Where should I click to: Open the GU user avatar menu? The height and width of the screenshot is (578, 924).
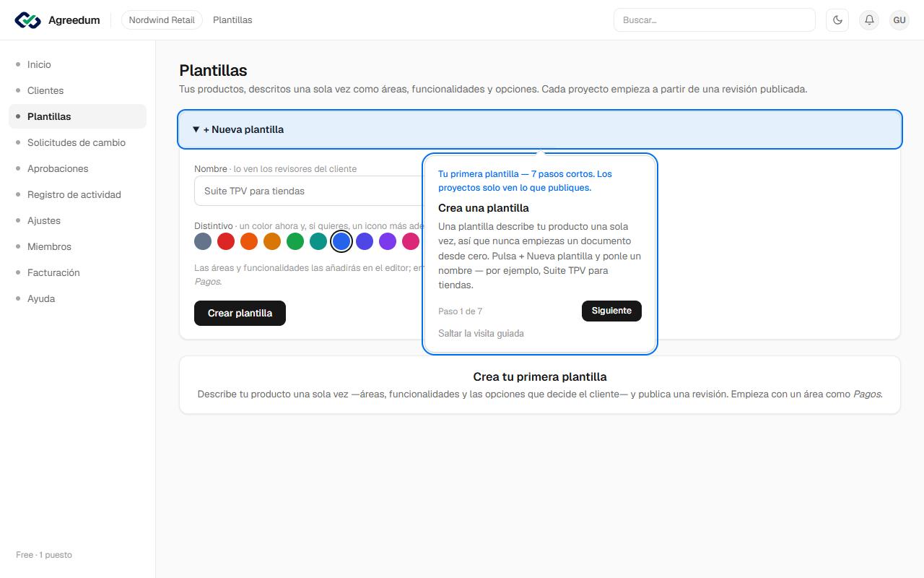pyautogui.click(x=899, y=20)
